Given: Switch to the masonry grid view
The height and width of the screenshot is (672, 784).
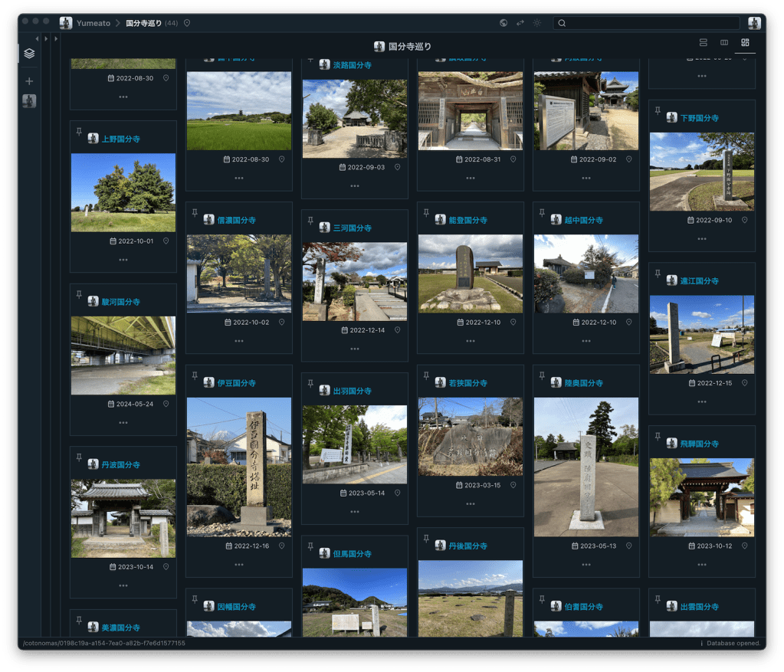Looking at the screenshot, I should (744, 42).
